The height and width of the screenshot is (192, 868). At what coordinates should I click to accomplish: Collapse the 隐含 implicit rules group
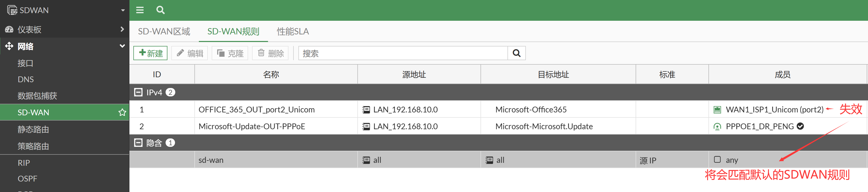[138, 143]
